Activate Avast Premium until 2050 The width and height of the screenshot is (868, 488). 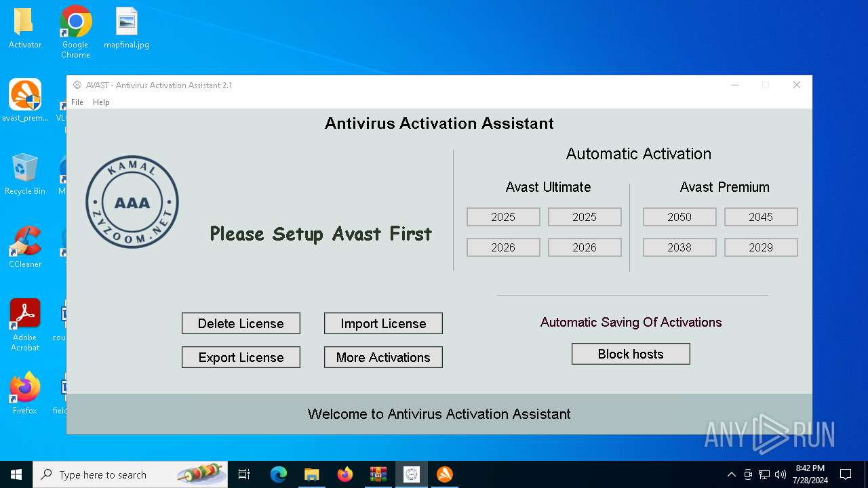(679, 217)
